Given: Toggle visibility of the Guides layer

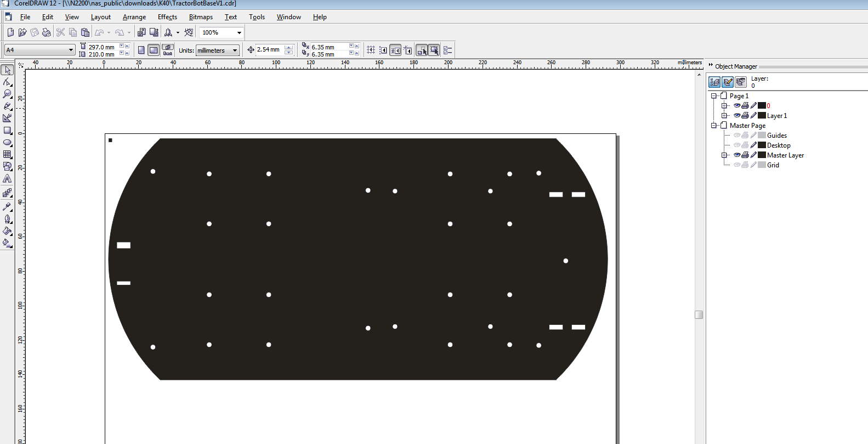Looking at the screenshot, I should tap(737, 136).
